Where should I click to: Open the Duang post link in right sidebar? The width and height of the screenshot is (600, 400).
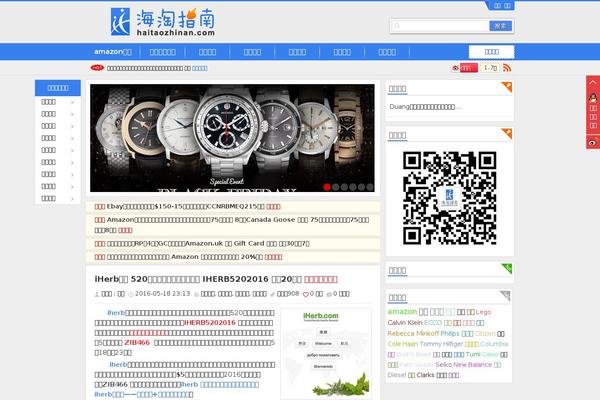[425, 107]
